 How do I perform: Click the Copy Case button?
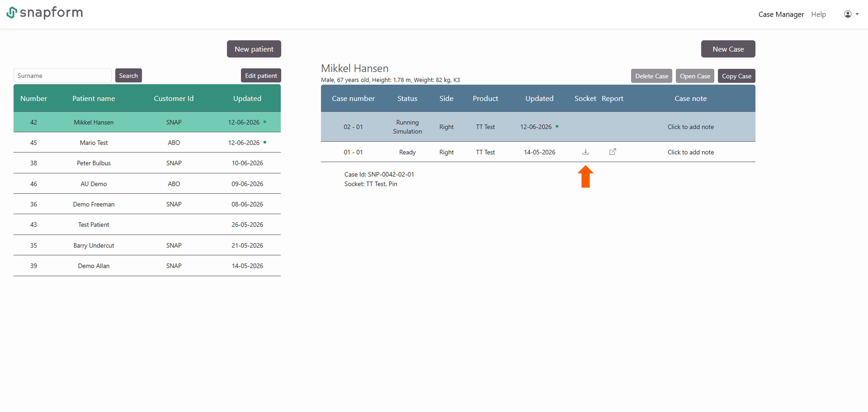coord(736,76)
